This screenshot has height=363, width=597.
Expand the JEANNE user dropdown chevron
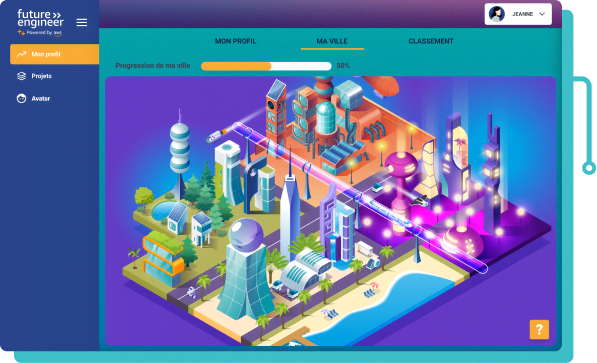pos(542,14)
